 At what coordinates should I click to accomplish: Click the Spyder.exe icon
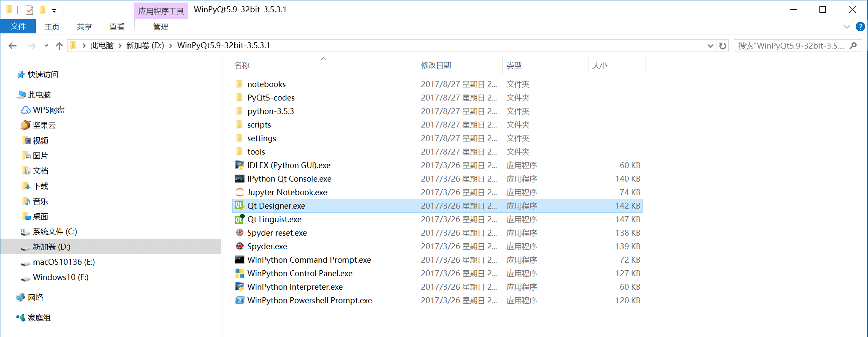coord(239,246)
